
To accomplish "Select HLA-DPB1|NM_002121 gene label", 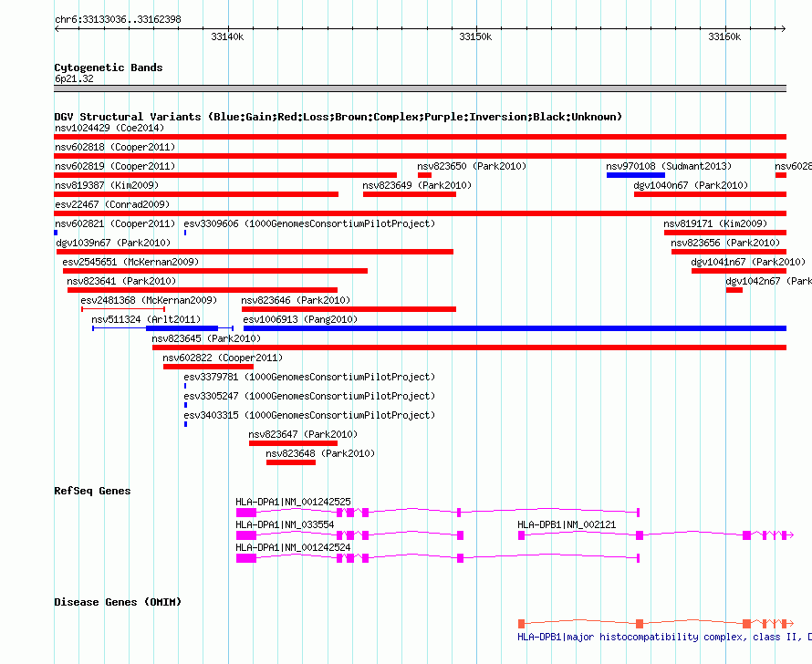I will (x=567, y=524).
